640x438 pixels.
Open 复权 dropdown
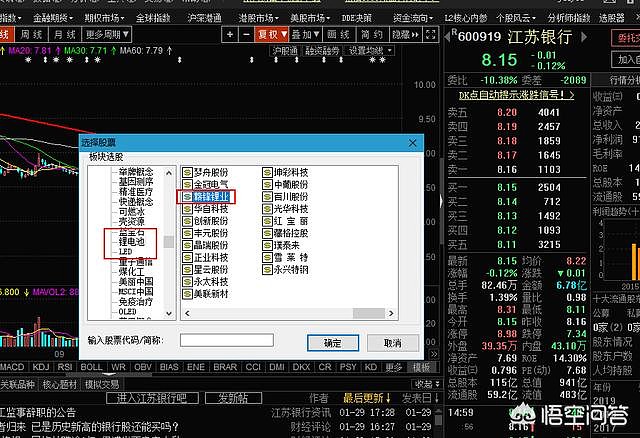271,35
